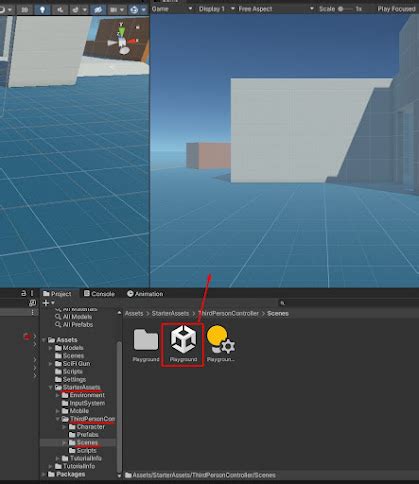This screenshot has width=419, height=484.
Task: Open the Display 1 dropdown
Action: click(x=217, y=9)
